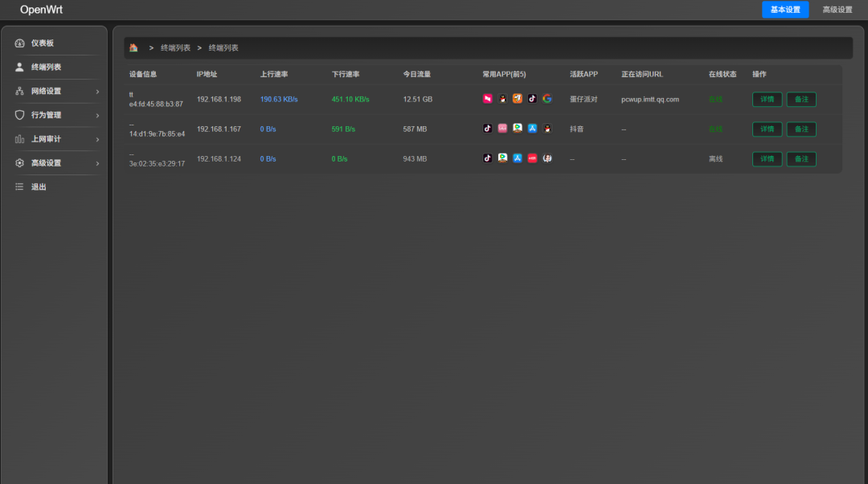This screenshot has height=484, width=868.
Task: Click the OpenWrt logo text
Action: (x=42, y=10)
